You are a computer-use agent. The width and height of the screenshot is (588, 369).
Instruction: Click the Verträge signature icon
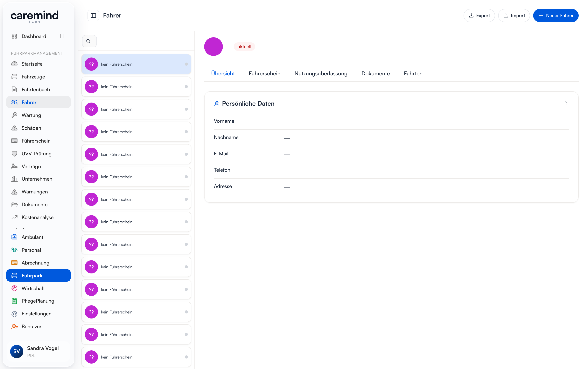pyautogui.click(x=14, y=166)
